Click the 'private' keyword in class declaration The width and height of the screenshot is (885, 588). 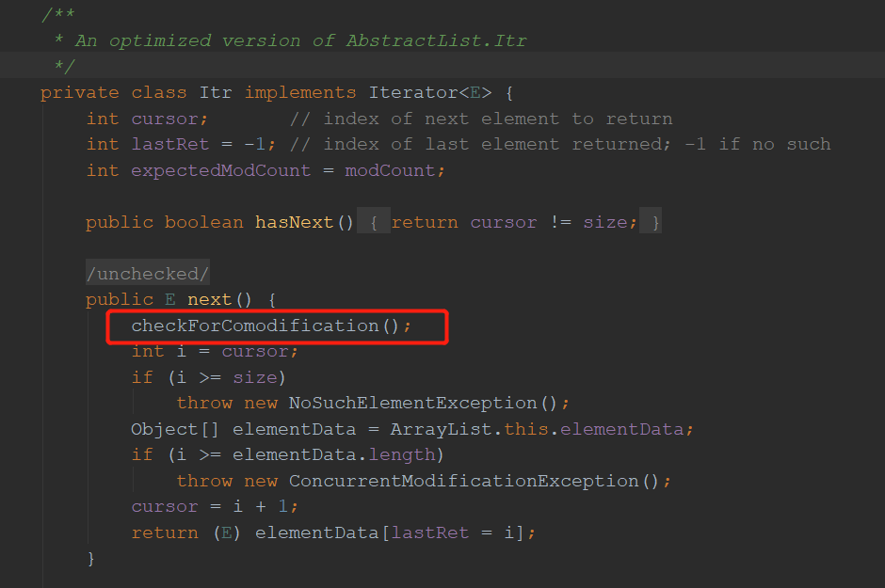(x=80, y=92)
